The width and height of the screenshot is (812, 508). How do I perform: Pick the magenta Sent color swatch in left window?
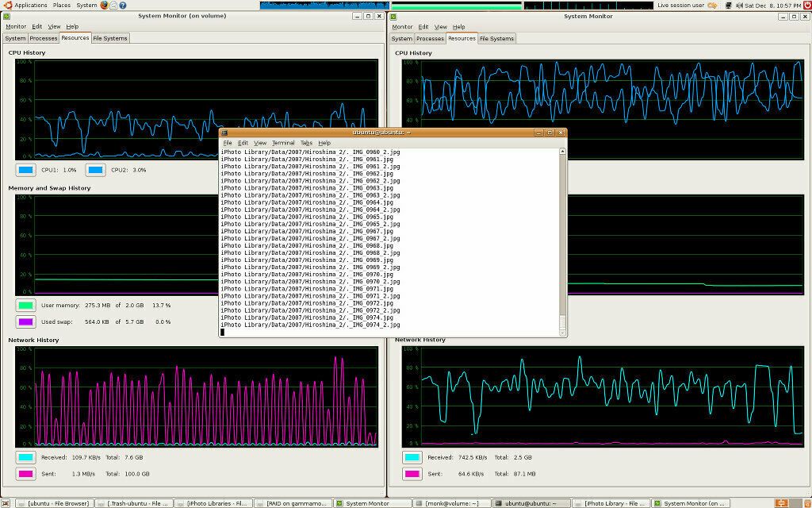pyautogui.click(x=25, y=474)
